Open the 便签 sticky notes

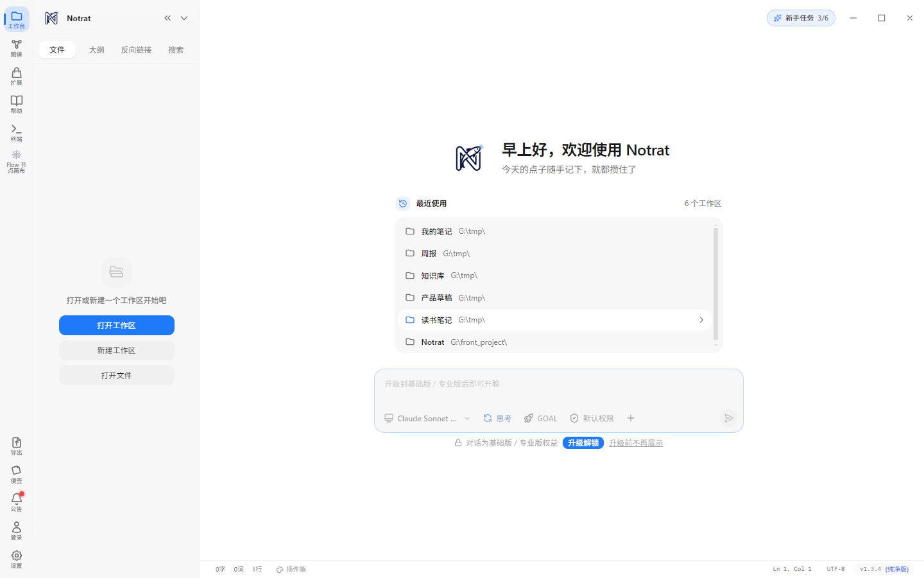17,475
